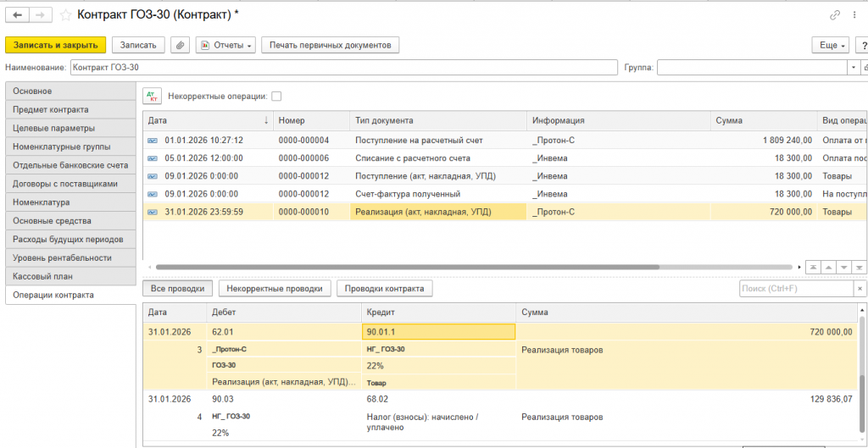Open Уровень рентабельности tab
Image resolution: width=868 pixels, height=448 pixels.
pos(70,257)
